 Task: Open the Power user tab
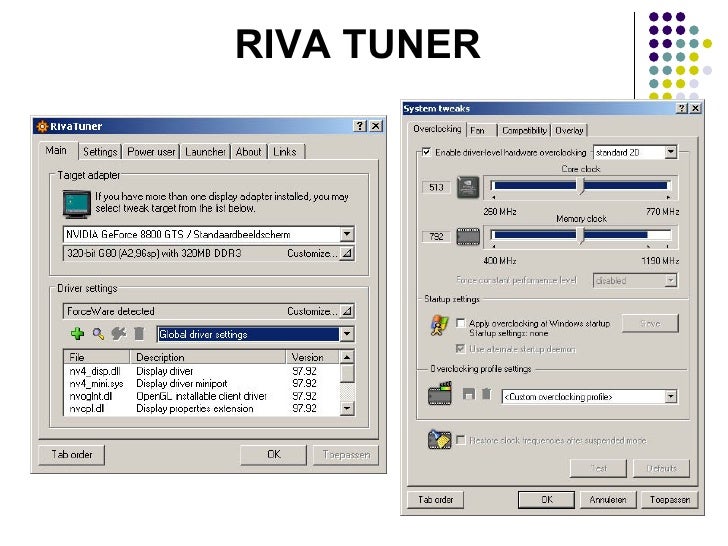151,152
